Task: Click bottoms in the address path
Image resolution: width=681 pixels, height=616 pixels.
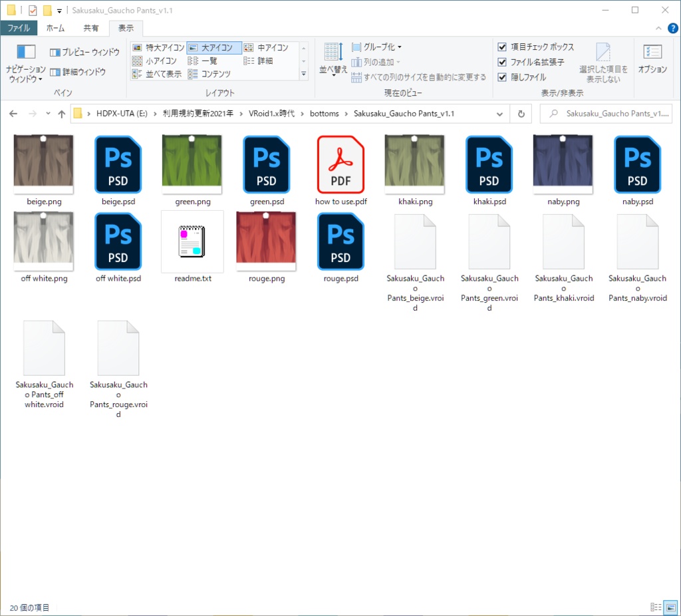Action: pyautogui.click(x=324, y=114)
